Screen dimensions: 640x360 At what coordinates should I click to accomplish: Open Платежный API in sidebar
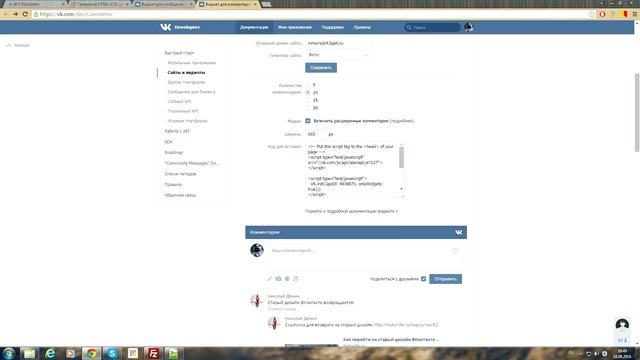click(182, 111)
